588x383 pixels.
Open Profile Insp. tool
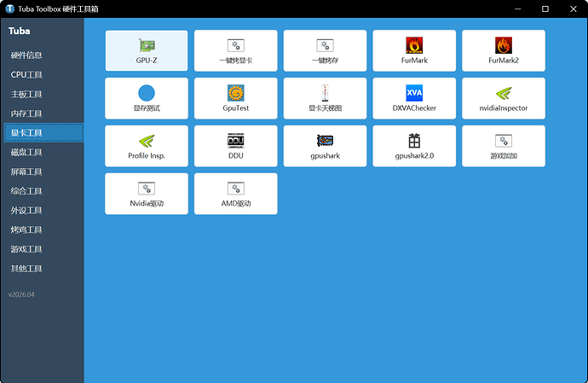click(147, 146)
